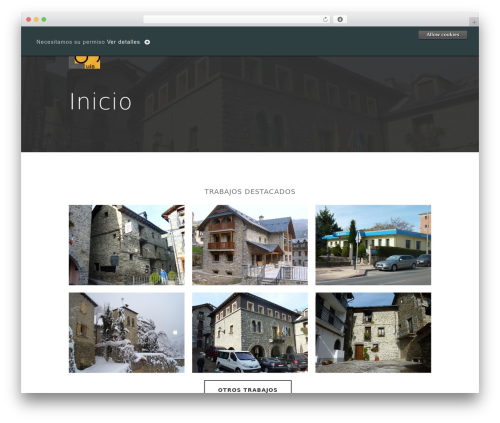
Task: Open the Ver detalles cookie link
Action: pos(123,42)
